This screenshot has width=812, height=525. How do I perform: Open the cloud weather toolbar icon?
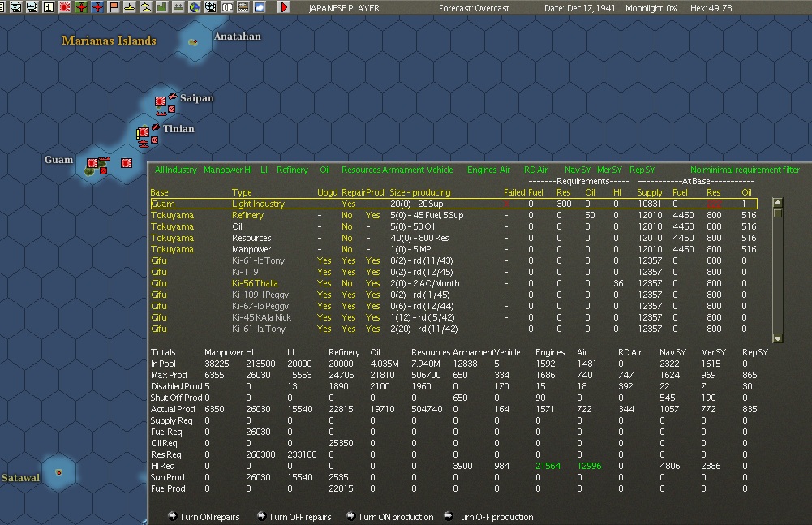point(260,7)
